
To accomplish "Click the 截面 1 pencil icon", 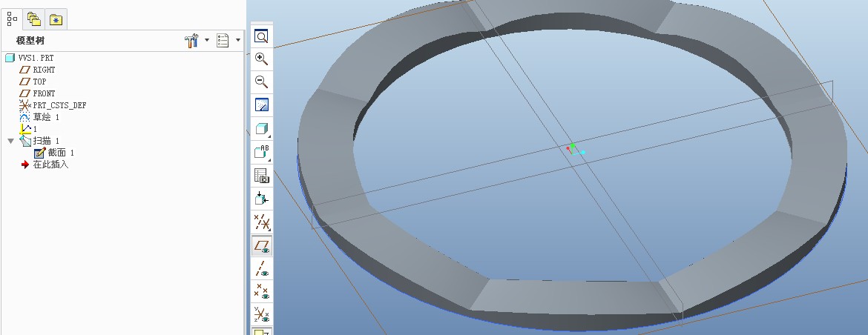I will pyautogui.click(x=39, y=153).
